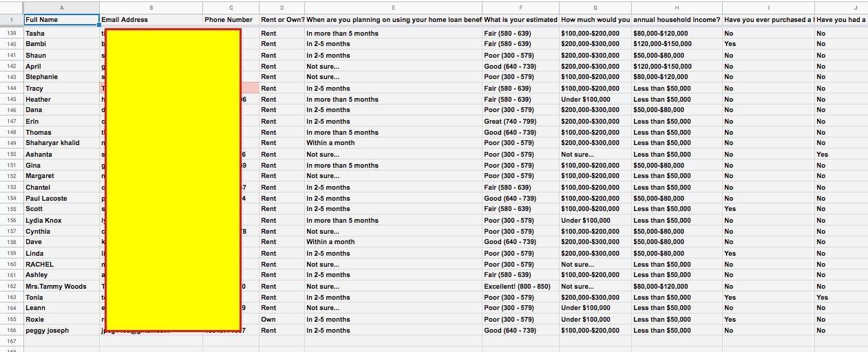Select the empty row 167 header
The height and width of the screenshot is (352, 868).
point(11,341)
